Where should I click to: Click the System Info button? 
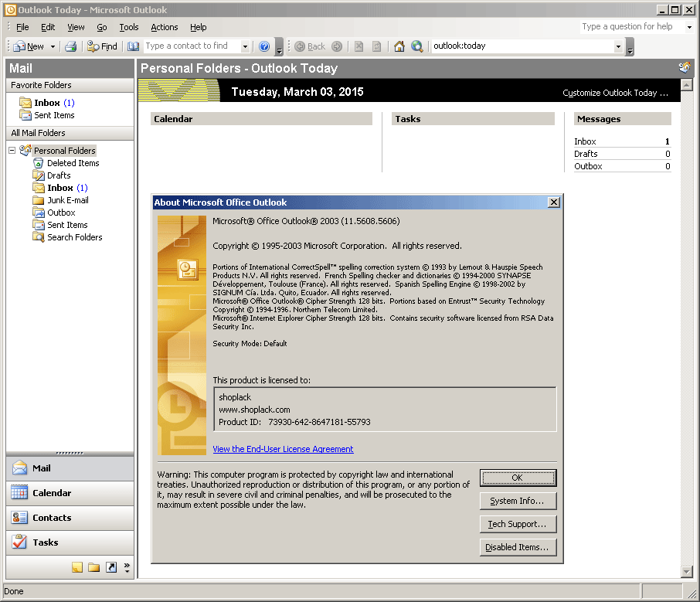518,501
